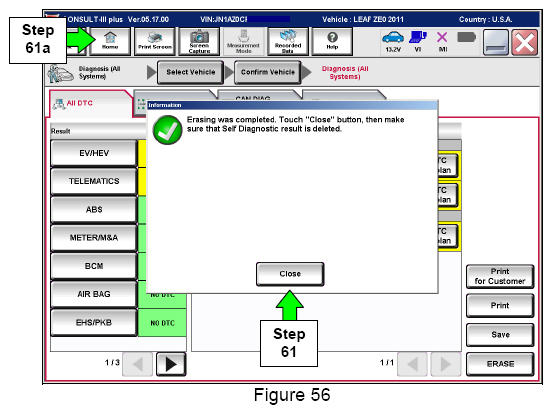Open the Screen Capture tool
Viewport: 552px width, 414px height.
[199, 42]
